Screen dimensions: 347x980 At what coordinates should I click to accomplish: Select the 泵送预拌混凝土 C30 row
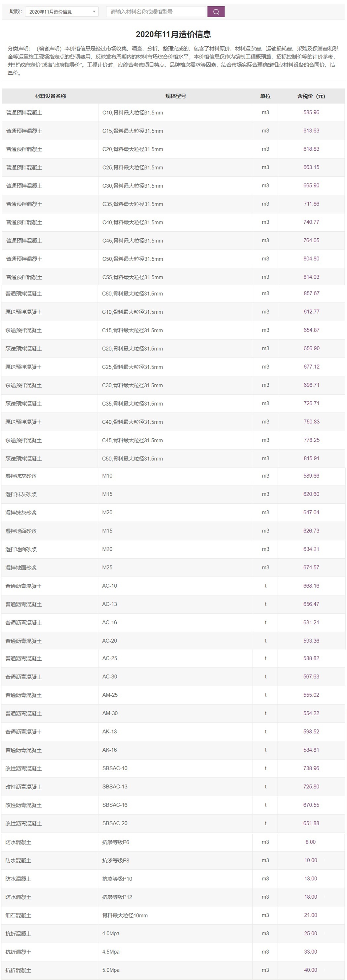pos(23,385)
